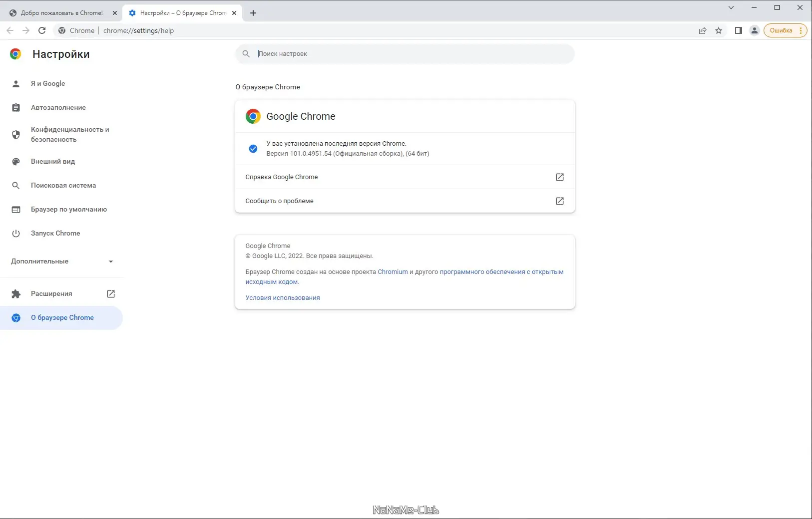Click external link icon beside Справка Google Chrome

(560, 177)
